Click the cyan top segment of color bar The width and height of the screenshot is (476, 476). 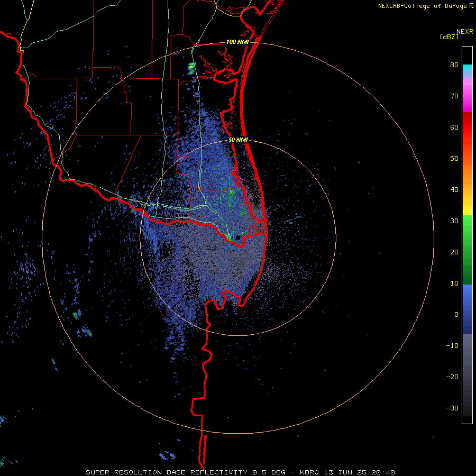467,69
